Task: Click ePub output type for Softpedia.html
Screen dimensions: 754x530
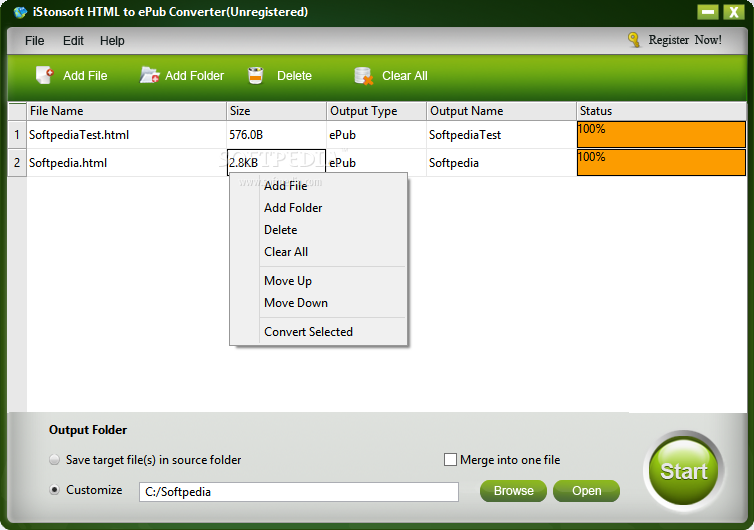Action: pos(377,163)
